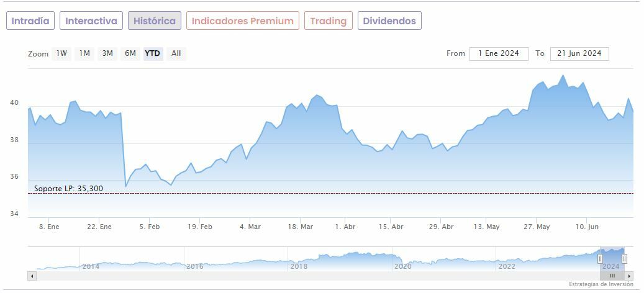
Task: Click the navigator scrollbar thumb
Action: (x=612, y=276)
